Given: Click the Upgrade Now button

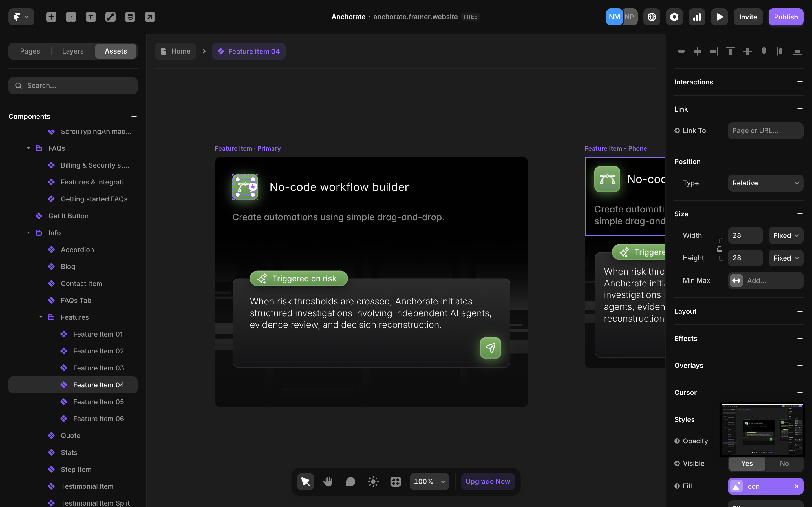Looking at the screenshot, I should coord(487,481).
